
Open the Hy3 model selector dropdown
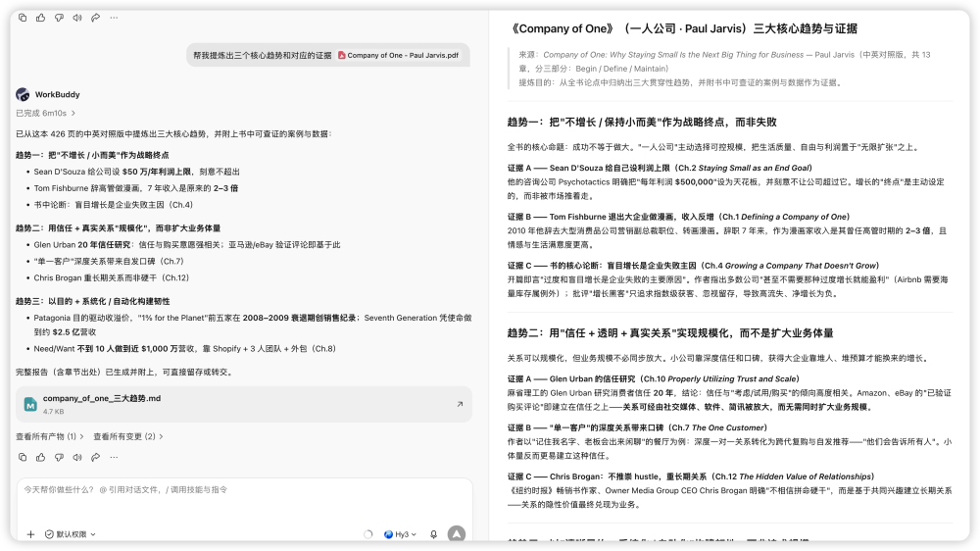(400, 534)
